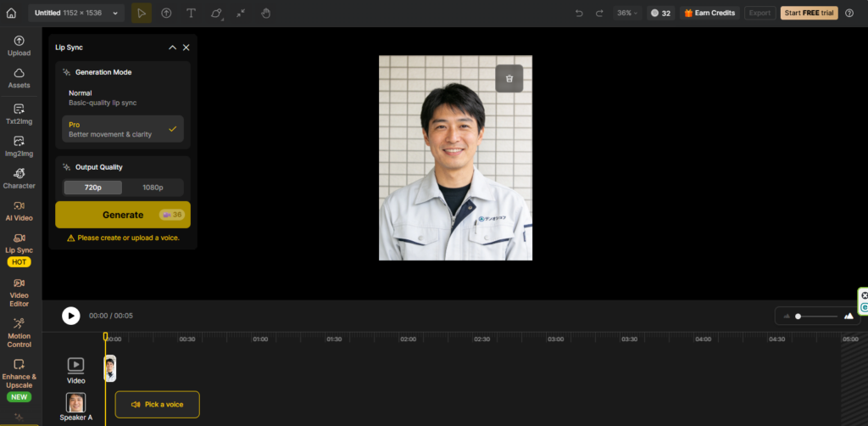Open the Assets sidebar tab
The image size is (868, 426).
click(19, 78)
